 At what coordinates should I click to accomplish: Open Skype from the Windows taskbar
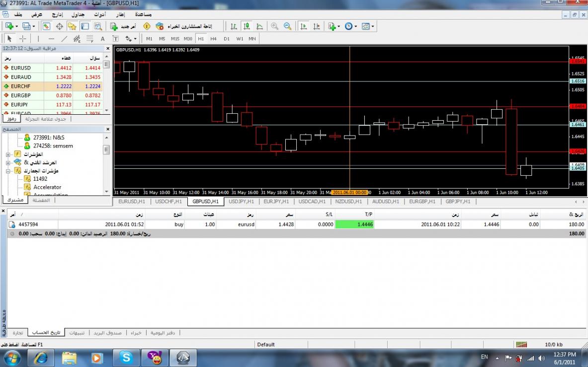(x=126, y=357)
